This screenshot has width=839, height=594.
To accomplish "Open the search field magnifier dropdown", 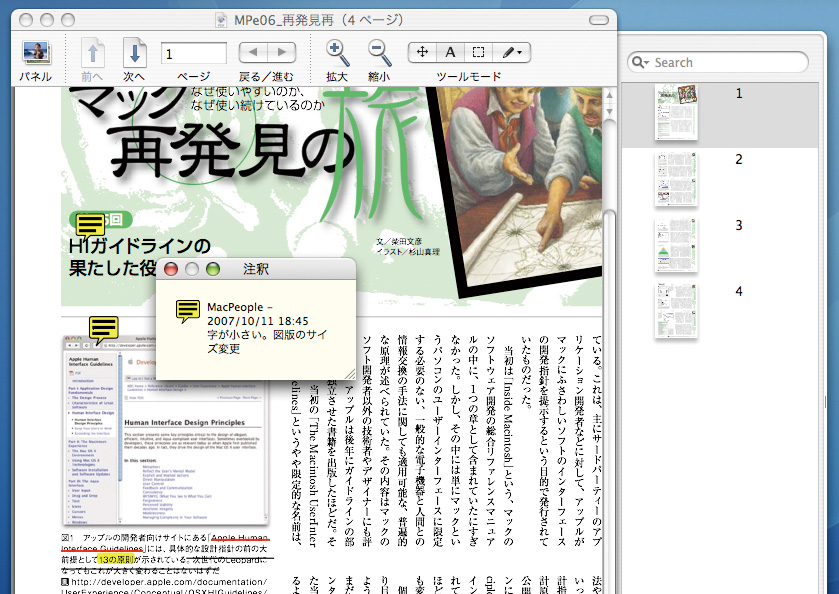I will pyautogui.click(x=641, y=62).
